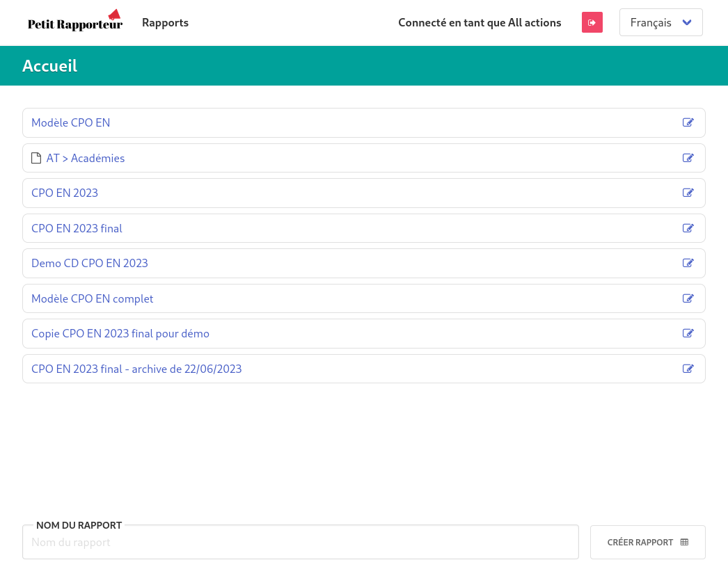Open Modèle CPO EN complet link
Viewport: 728px width, 576px height.
[93, 299]
